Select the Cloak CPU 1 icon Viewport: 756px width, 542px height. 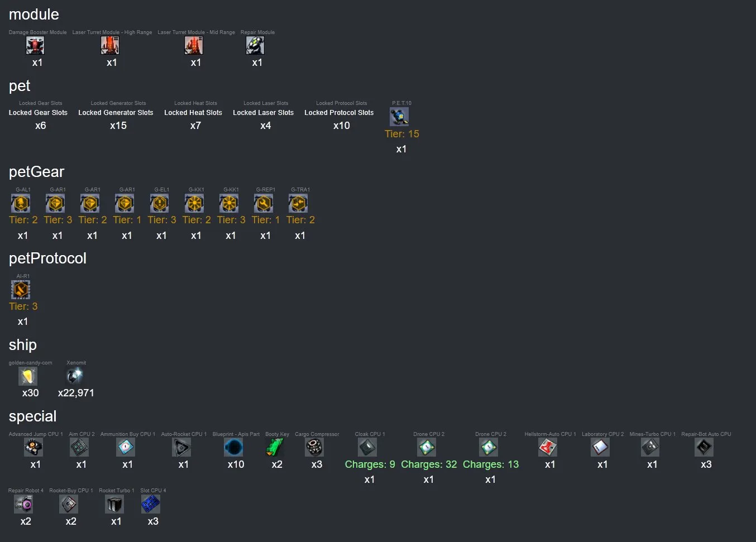coord(367,448)
